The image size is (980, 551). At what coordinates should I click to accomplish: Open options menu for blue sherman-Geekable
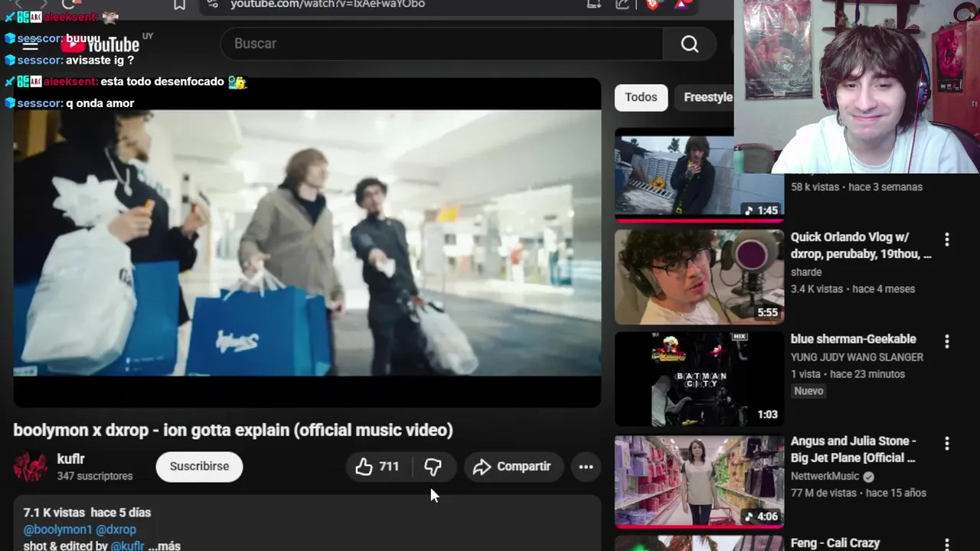pos(947,341)
